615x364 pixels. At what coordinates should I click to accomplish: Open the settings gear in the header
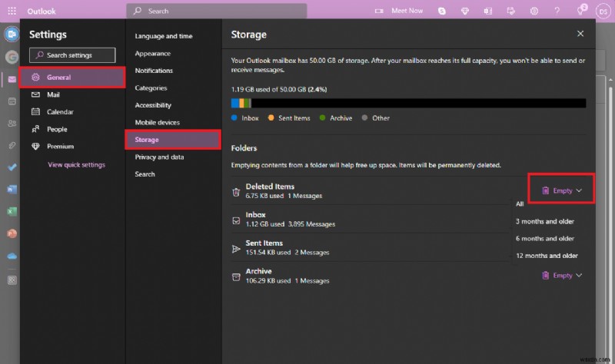[x=534, y=11]
